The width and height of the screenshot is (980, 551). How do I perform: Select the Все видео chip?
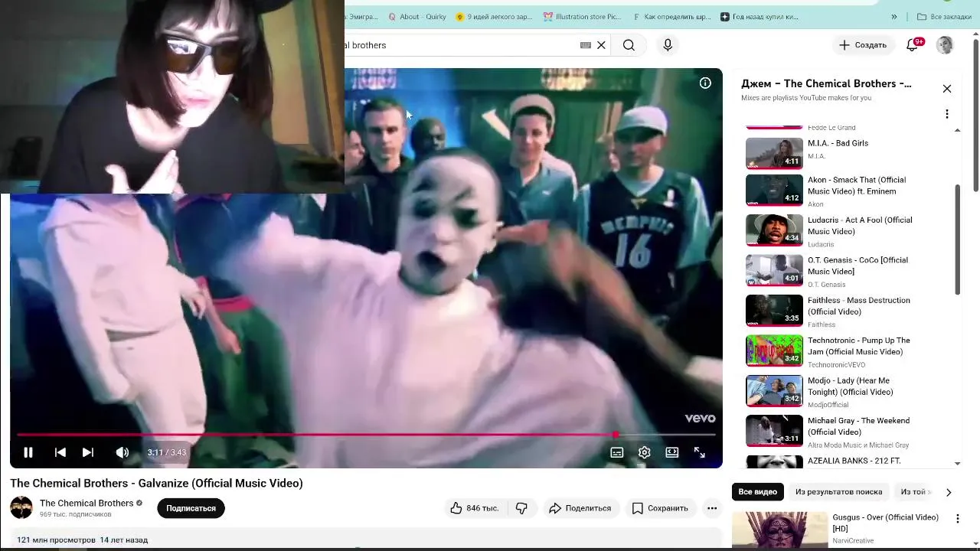coord(757,492)
